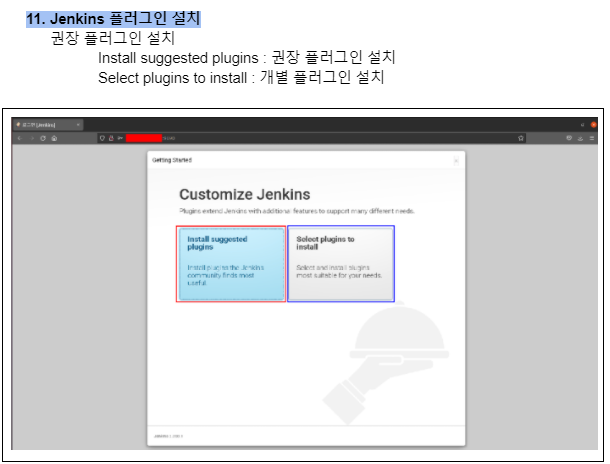Screen dimensions: 610x464
Task: Click the browser forward arrow
Action: tap(32, 138)
